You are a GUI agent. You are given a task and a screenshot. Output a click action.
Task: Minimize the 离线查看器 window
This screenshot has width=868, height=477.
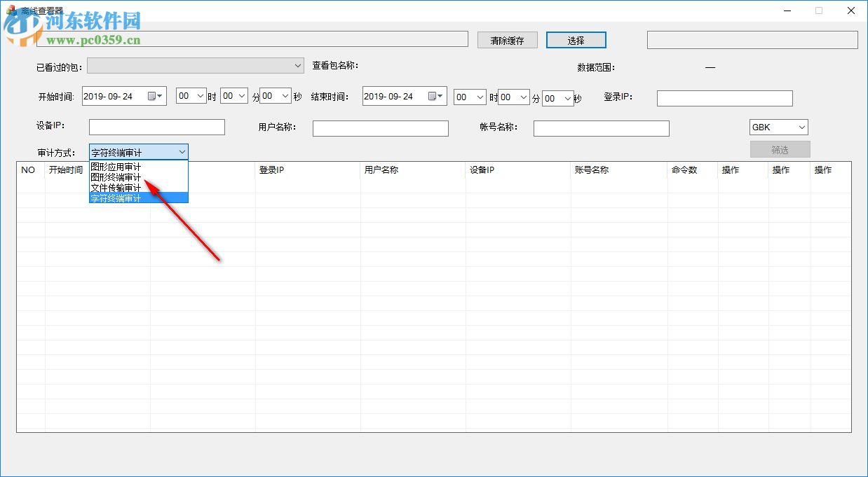pos(787,11)
